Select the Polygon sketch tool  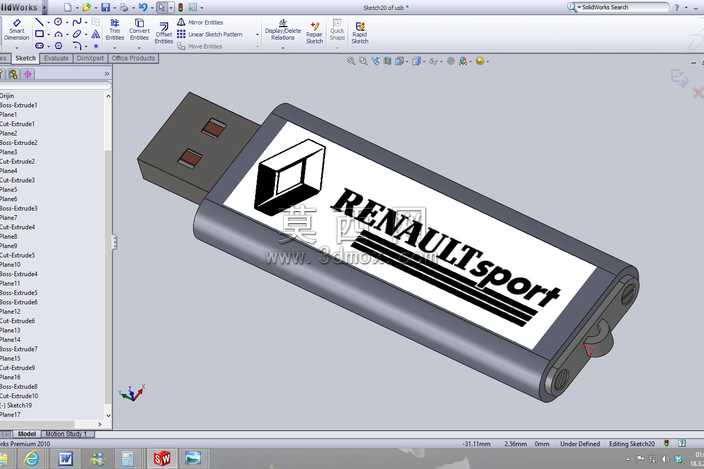point(58,45)
